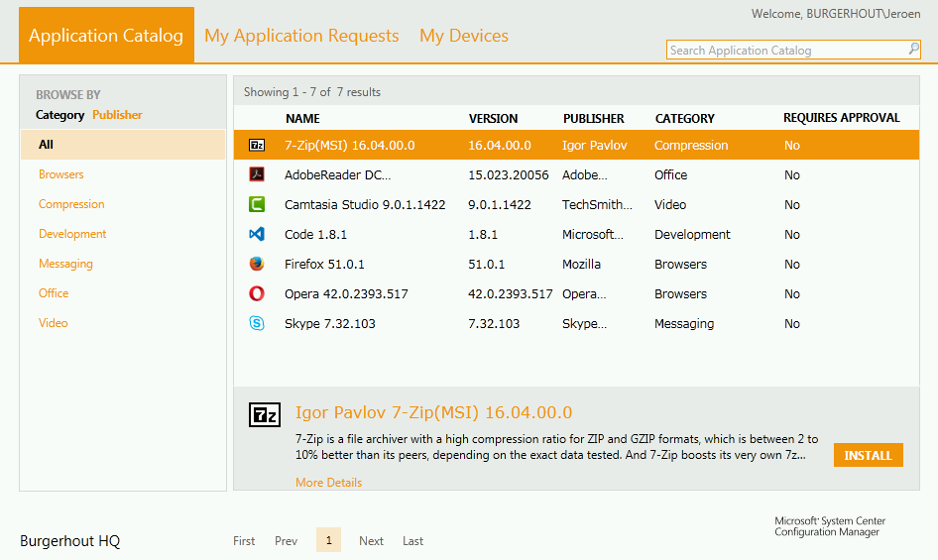Select the AdobeReader DC... name
Screen dimensions: 938x560
[x=337, y=174]
